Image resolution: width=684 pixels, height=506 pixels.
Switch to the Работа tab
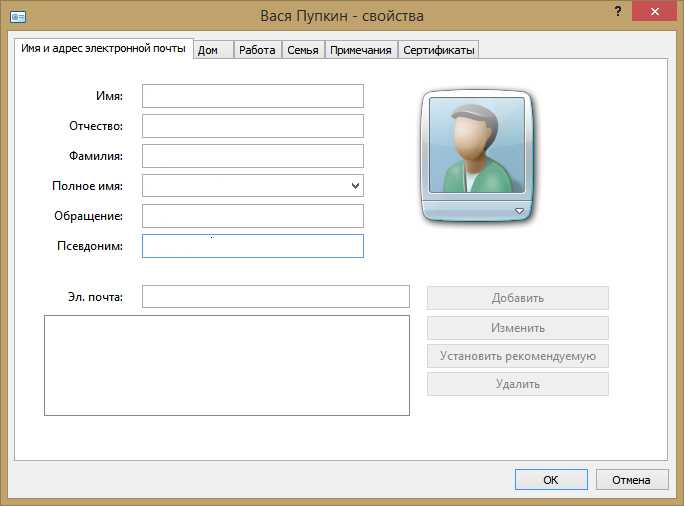coord(257,50)
